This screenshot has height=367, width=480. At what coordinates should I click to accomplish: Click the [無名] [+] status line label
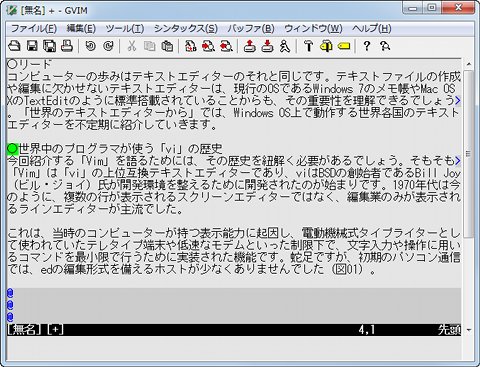tap(35, 330)
